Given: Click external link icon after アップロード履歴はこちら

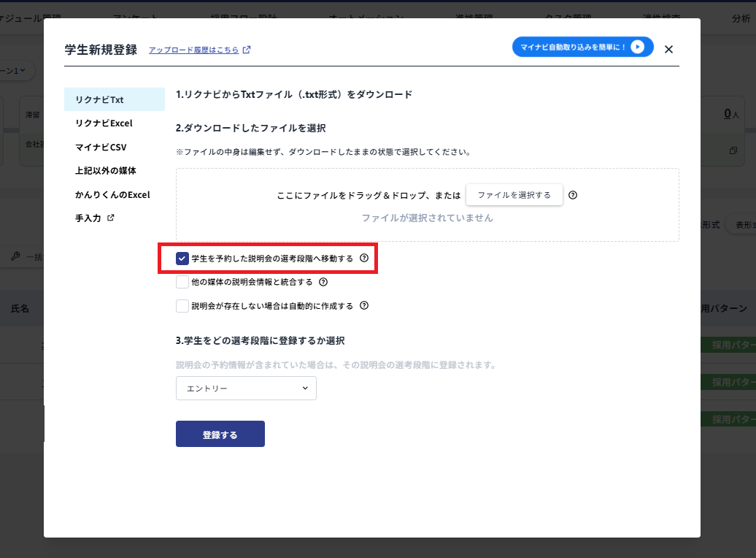Looking at the screenshot, I should pyautogui.click(x=247, y=49).
